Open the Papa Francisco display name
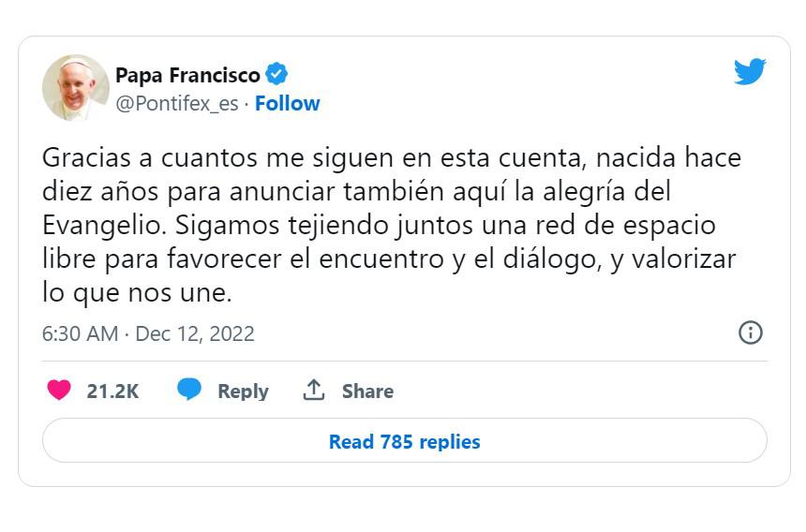 pos(187,75)
